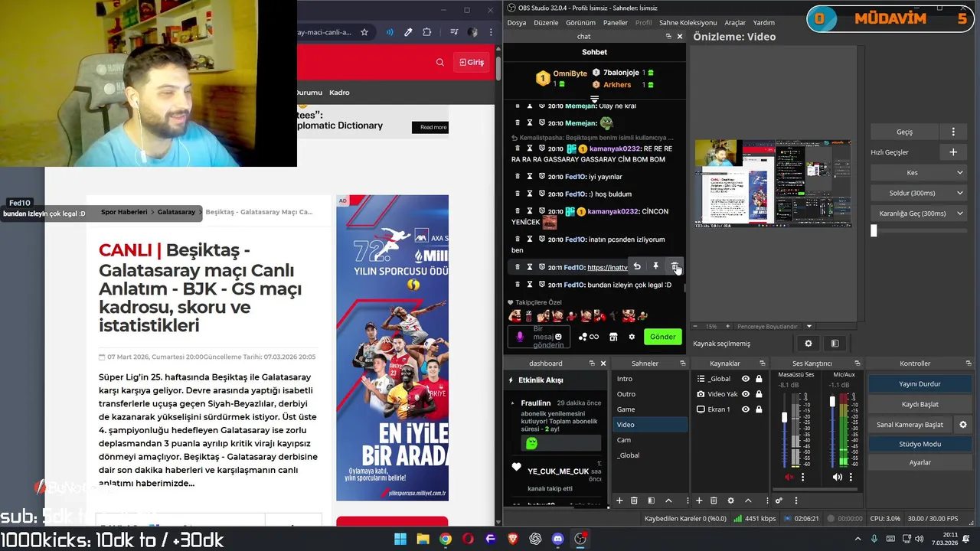Viewport: 980px width, 551px height.
Task: Open Windows Start menu
Action: (400, 539)
